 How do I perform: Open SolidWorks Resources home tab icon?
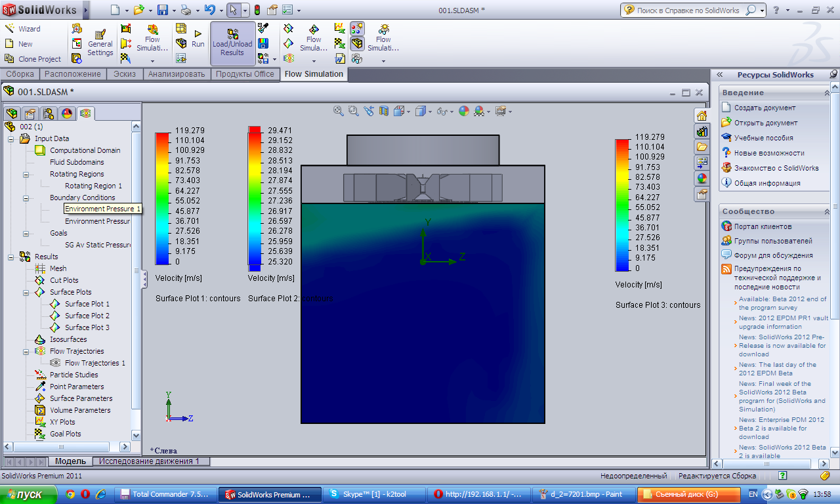[702, 116]
